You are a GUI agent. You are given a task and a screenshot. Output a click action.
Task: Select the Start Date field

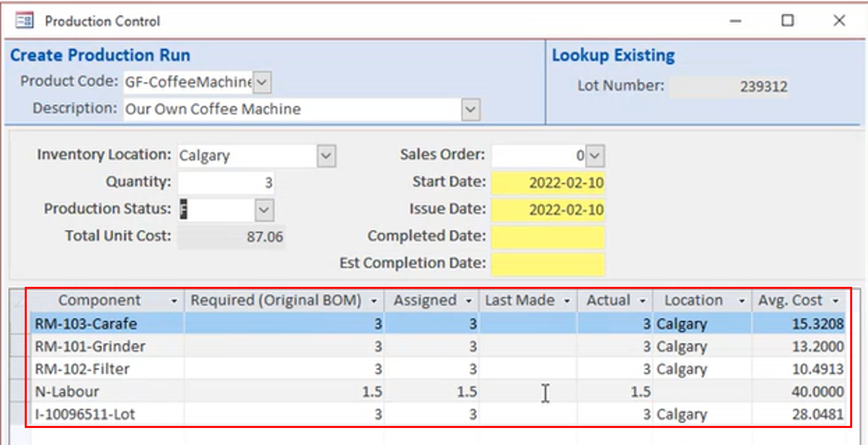(547, 183)
